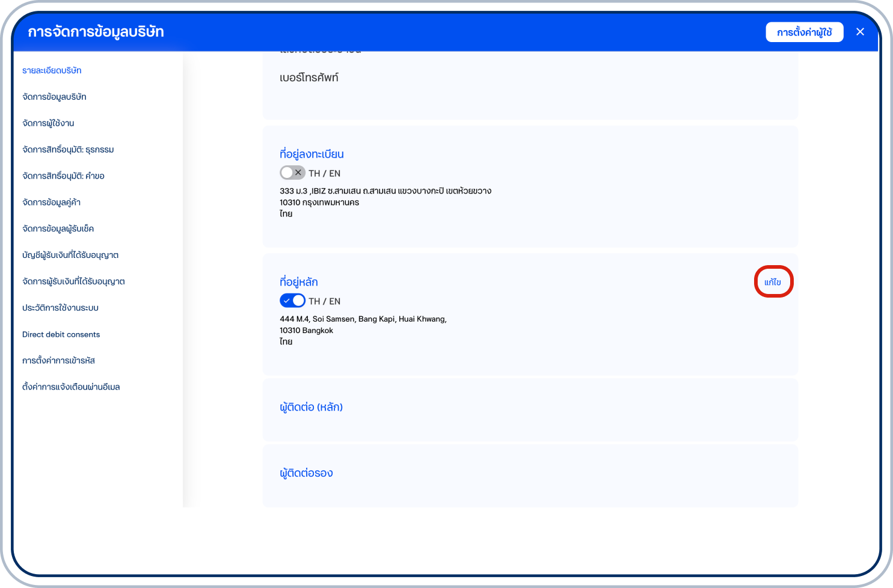Close the company management dialog
Viewport: 893px width, 588px height.
click(860, 32)
